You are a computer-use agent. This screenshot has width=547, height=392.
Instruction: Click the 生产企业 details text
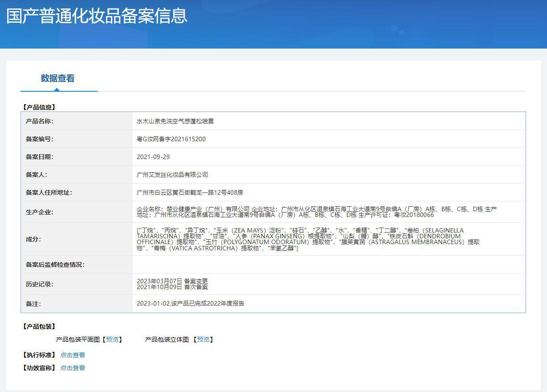point(316,212)
